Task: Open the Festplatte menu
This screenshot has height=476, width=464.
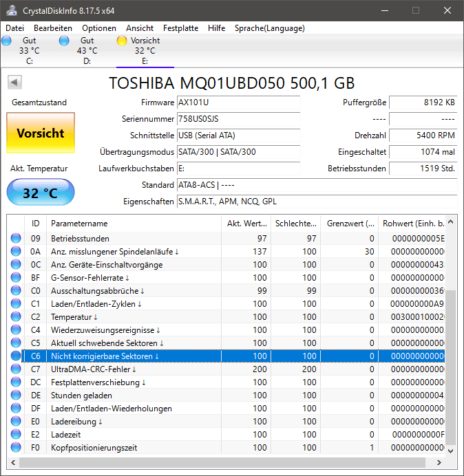Action: click(180, 28)
